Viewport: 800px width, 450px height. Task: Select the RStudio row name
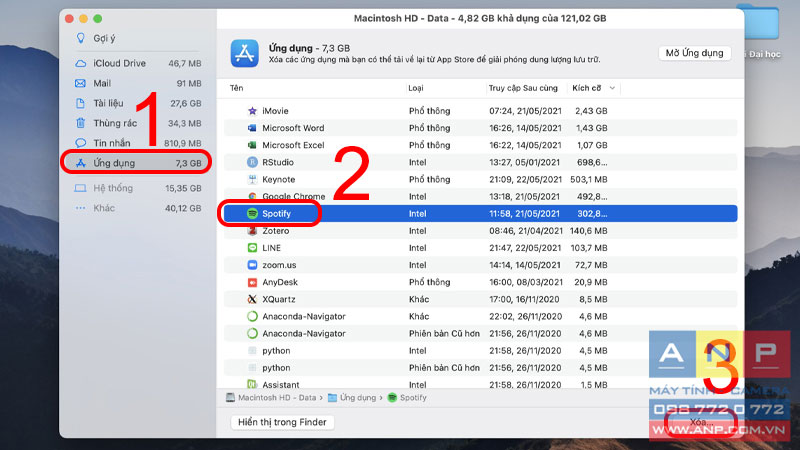click(x=278, y=162)
